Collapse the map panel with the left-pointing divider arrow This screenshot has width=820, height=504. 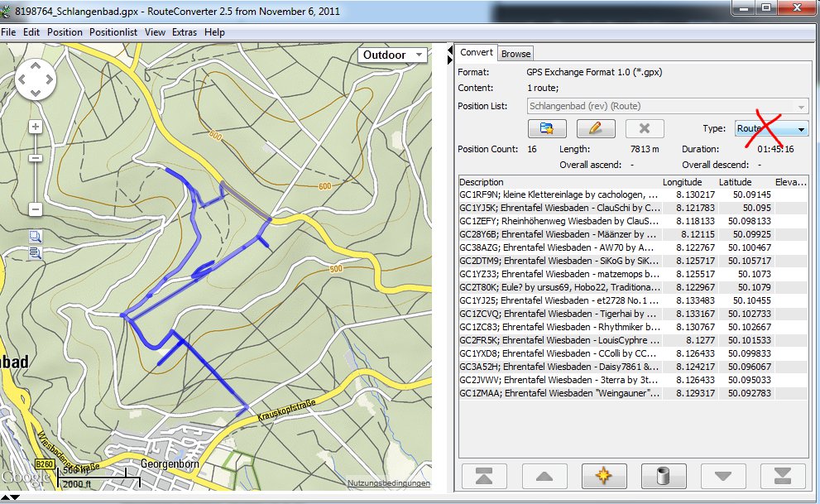point(449,50)
